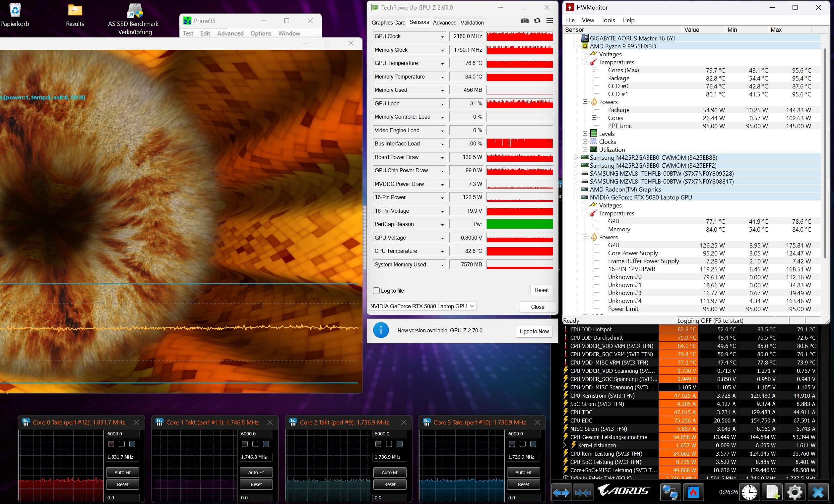Click the Reset button in GPU-Z sensors

(x=542, y=290)
